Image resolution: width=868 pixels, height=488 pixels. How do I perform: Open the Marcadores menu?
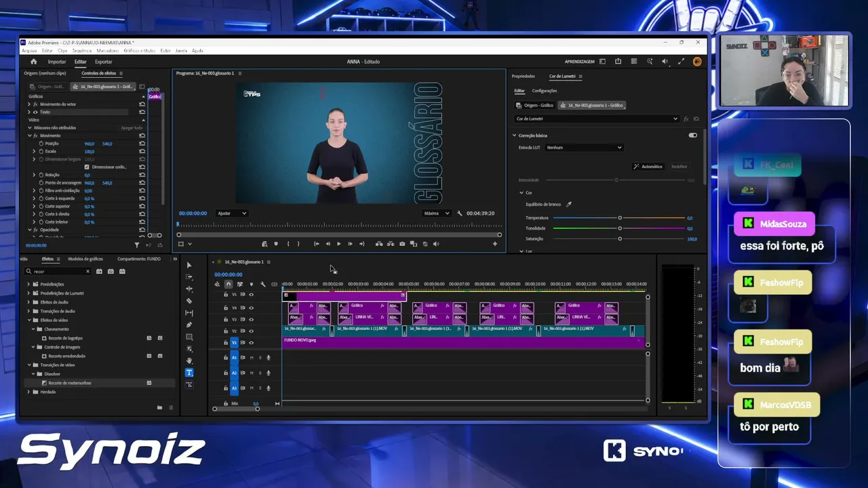pyautogui.click(x=108, y=51)
